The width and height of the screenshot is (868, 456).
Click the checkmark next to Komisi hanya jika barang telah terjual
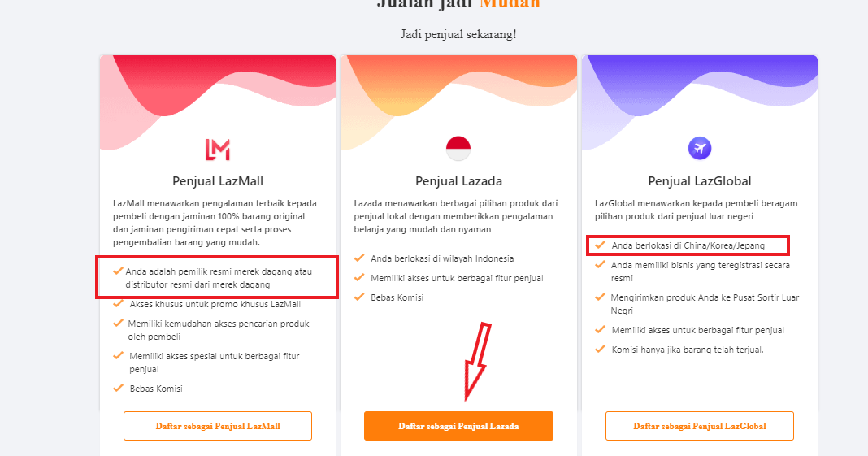tap(600, 350)
